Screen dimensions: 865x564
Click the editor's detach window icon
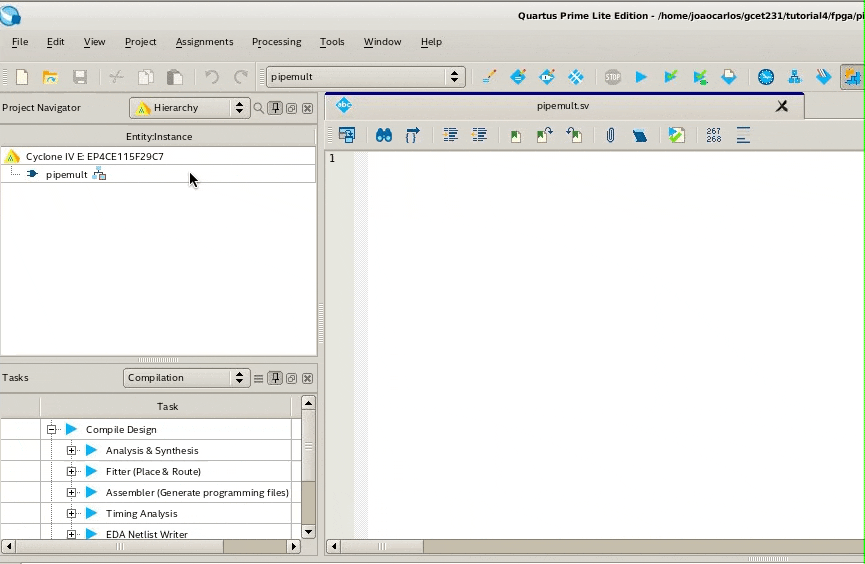coord(347,135)
